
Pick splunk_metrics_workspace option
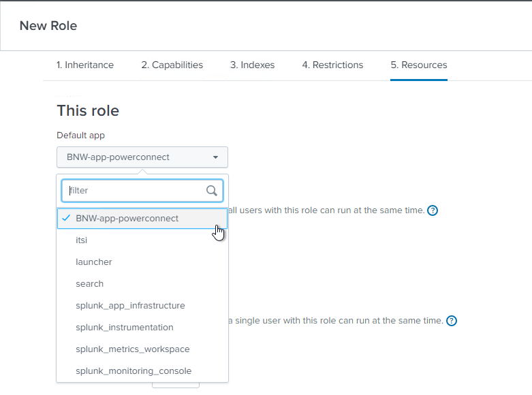133,349
